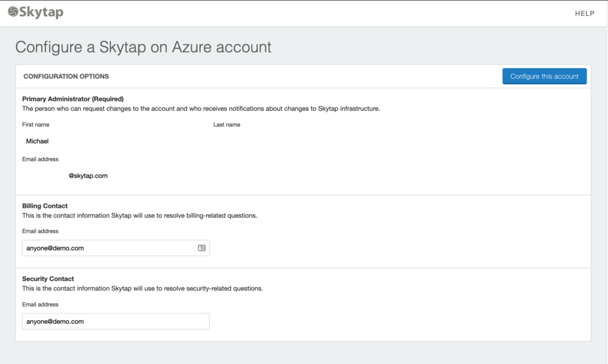Click the empty Last name field
Screen dimensions: 608x364
coord(306,141)
